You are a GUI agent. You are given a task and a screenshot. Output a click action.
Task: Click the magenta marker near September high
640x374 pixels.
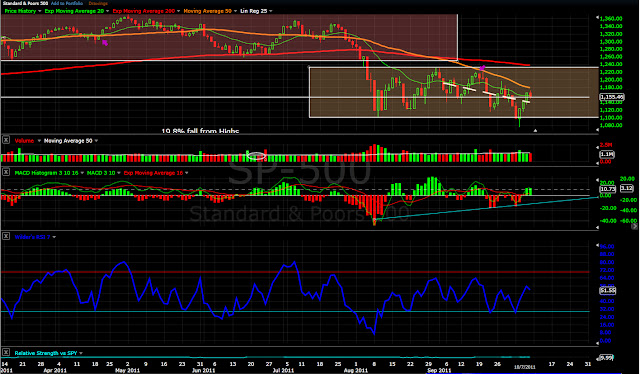(x=482, y=68)
